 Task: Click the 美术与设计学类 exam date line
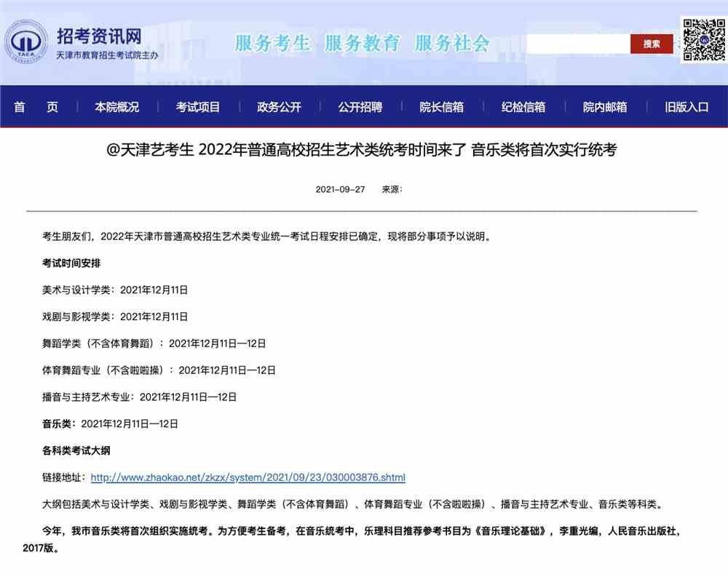pyautogui.click(x=115, y=290)
